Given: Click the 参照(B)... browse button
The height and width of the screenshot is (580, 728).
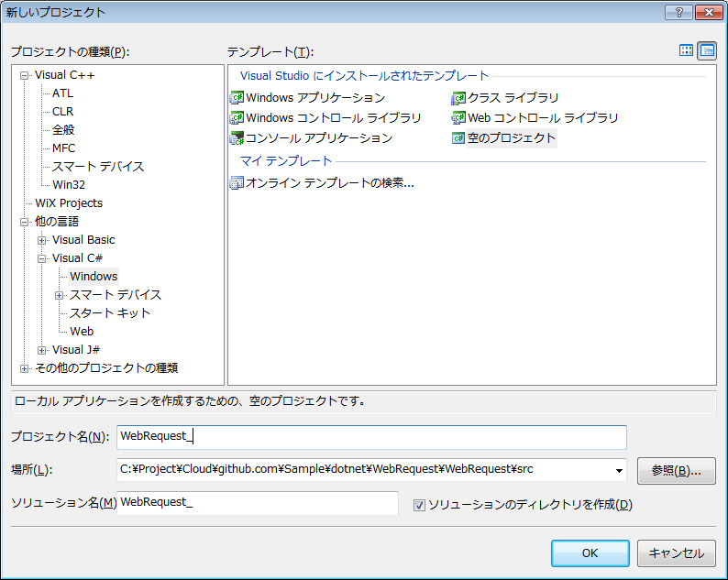Looking at the screenshot, I should (676, 470).
